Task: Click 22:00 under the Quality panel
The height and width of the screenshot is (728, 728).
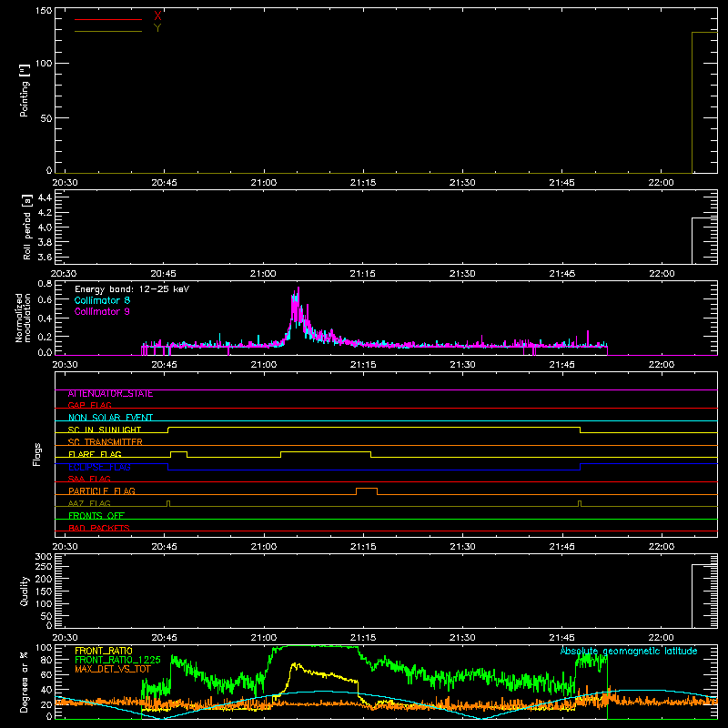Action: 662,638
